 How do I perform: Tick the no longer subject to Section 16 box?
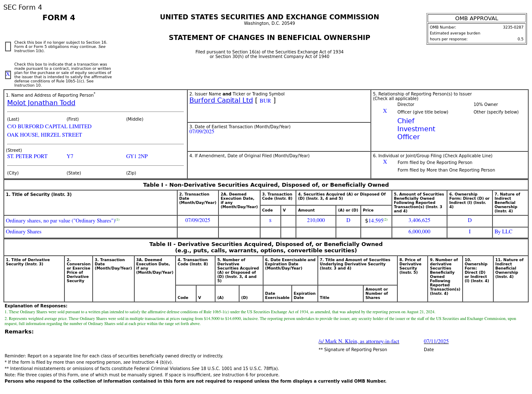[8, 47]
